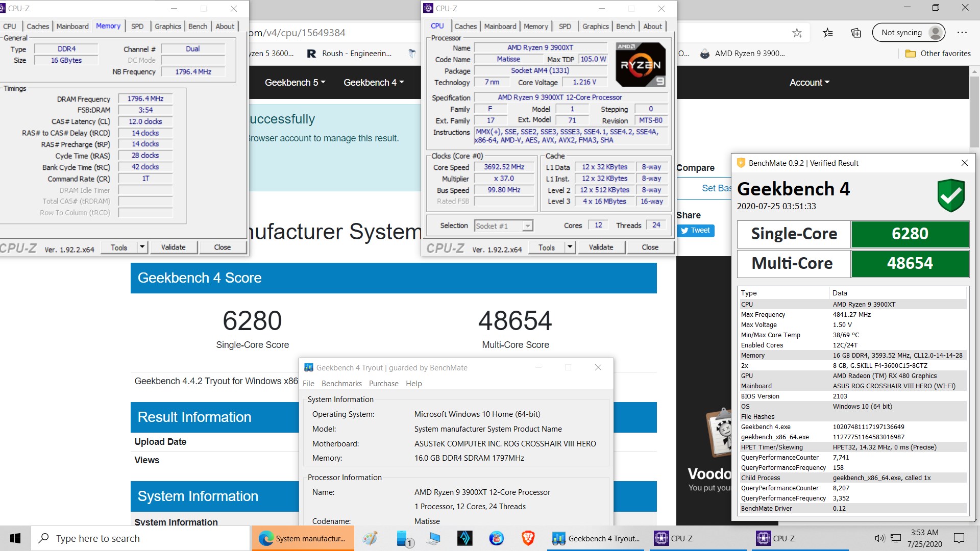Switch to the second CPU-Z taskbar button
Screen dimensions: 980x551
pyautogui.click(x=800, y=538)
